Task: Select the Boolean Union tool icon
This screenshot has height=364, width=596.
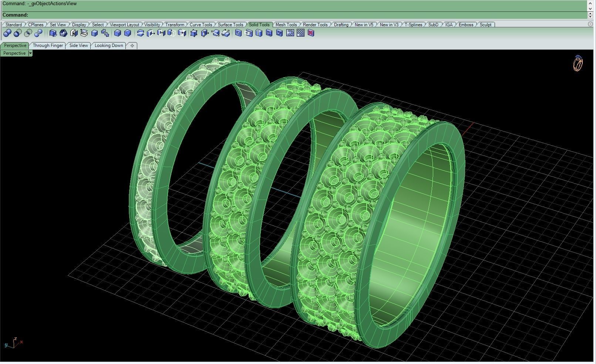Action: pos(7,33)
